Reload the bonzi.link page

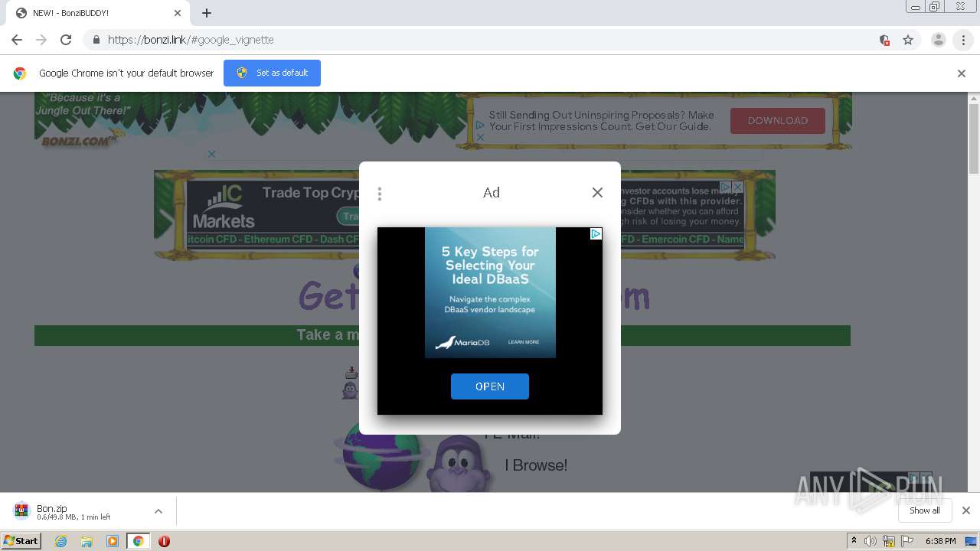pos(66,40)
